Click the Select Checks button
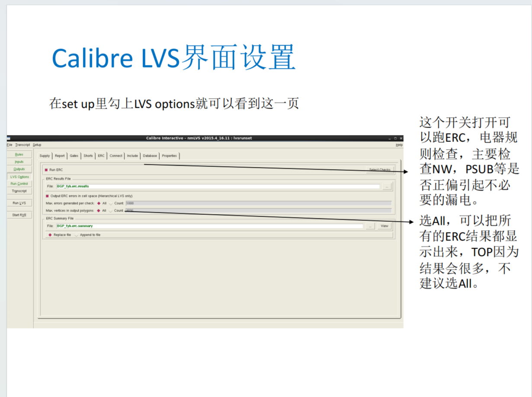Viewport: 532px width, 397px height. click(380, 170)
